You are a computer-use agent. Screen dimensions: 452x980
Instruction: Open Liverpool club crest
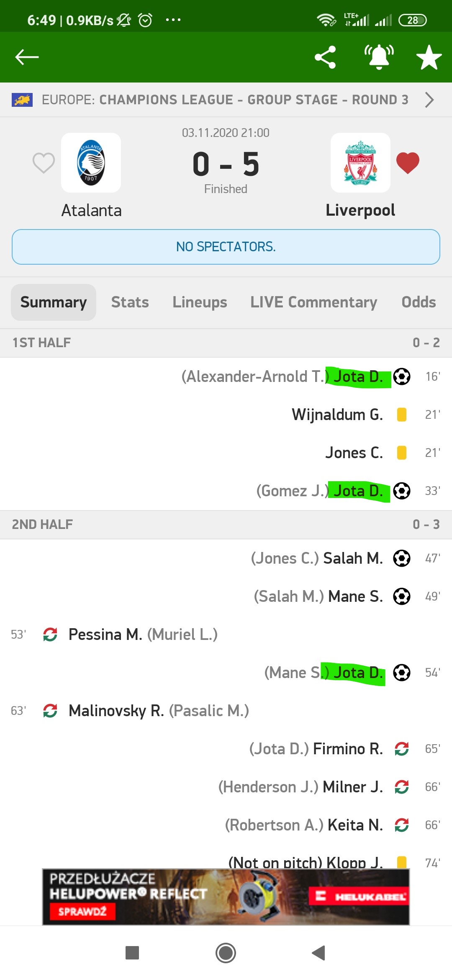coord(360,163)
